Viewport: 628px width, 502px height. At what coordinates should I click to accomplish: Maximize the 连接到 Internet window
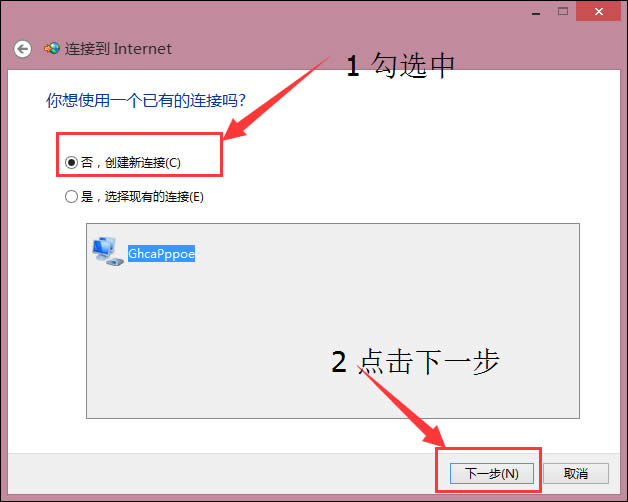[563, 12]
